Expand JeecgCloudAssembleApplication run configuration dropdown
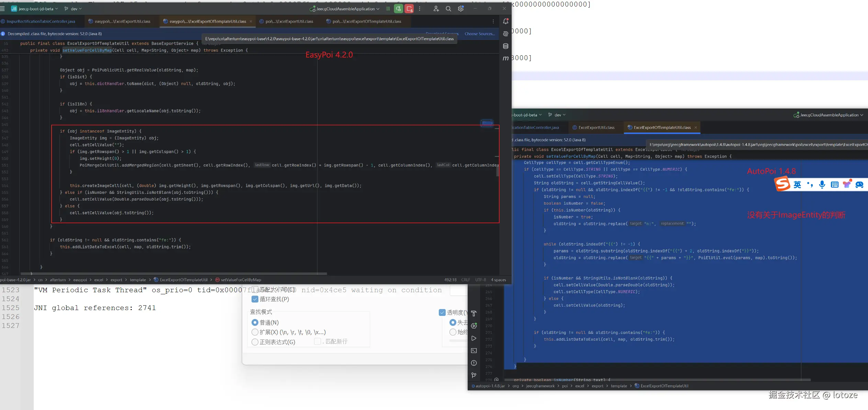This screenshot has width=868, height=410. click(347, 9)
